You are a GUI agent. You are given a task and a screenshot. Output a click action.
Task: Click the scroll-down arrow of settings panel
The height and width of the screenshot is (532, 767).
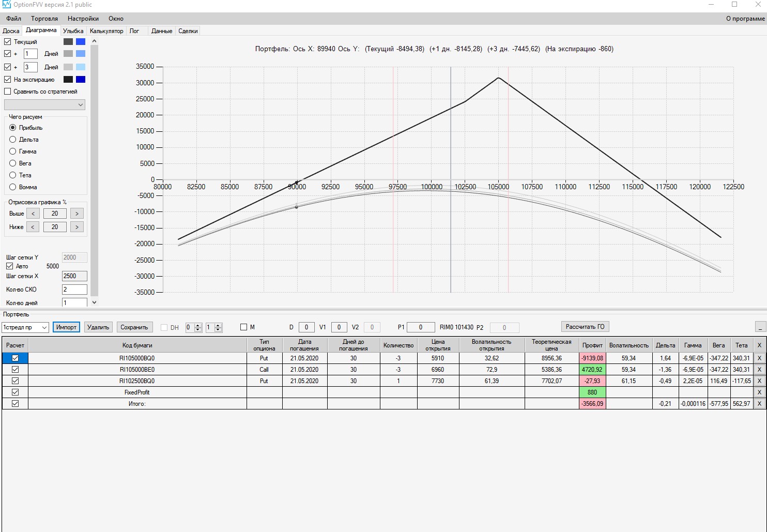pyautogui.click(x=94, y=302)
